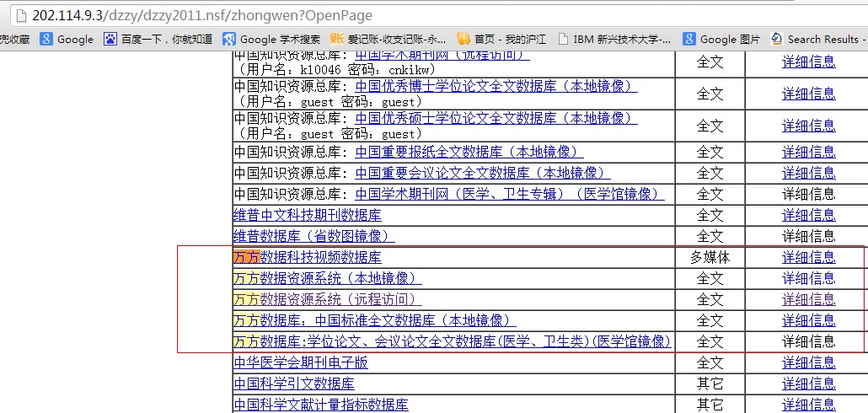
Task: Click 详细信息 for 博士学位论文全文数据库 row
Action: 809,94
